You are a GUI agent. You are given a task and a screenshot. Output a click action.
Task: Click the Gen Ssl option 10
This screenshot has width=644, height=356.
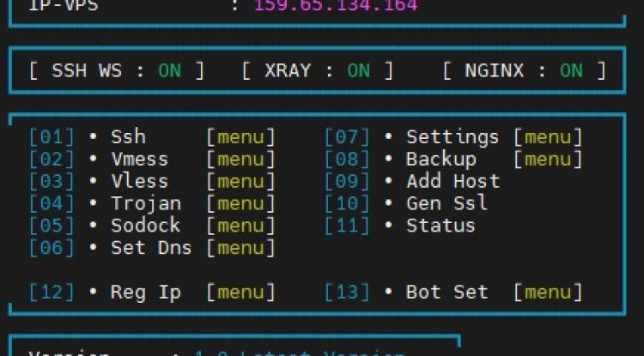coord(447,204)
